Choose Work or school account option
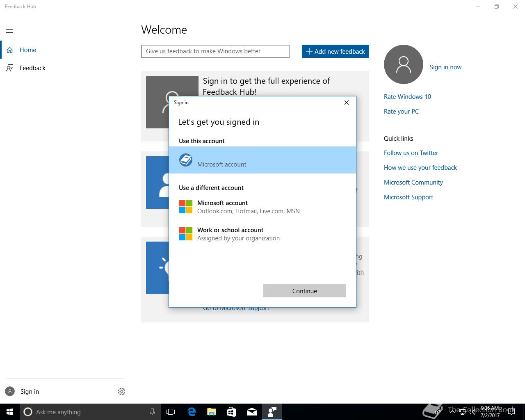 click(262, 234)
